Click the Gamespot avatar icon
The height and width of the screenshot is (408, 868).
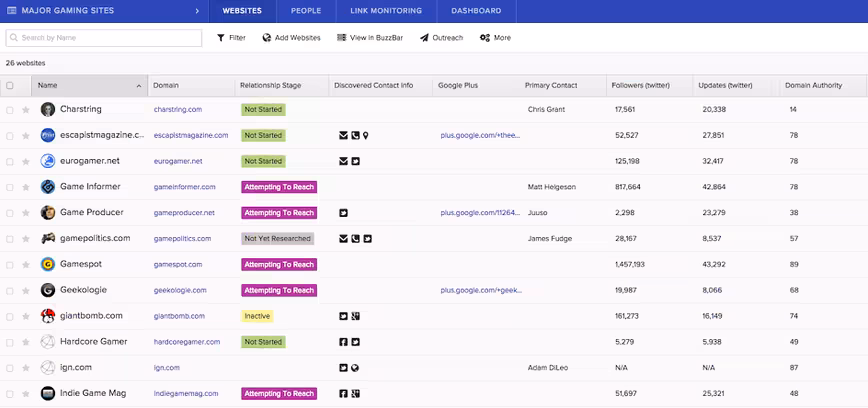pos(48,264)
